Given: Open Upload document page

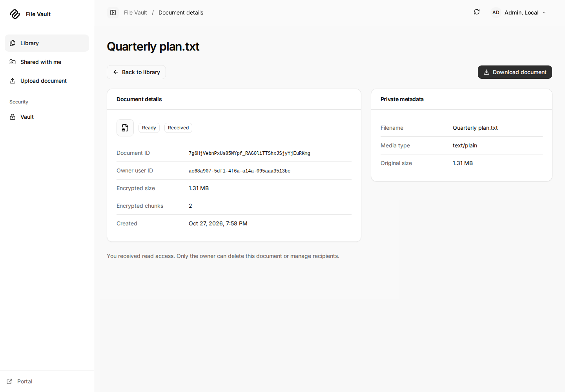Looking at the screenshot, I should coord(47,81).
